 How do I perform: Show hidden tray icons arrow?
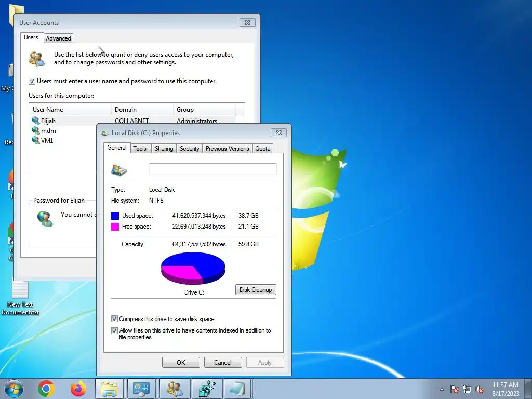(442, 389)
